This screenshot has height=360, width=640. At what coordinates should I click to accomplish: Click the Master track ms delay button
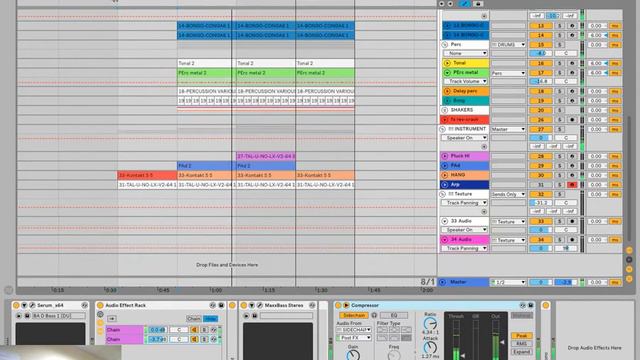[x=615, y=282]
